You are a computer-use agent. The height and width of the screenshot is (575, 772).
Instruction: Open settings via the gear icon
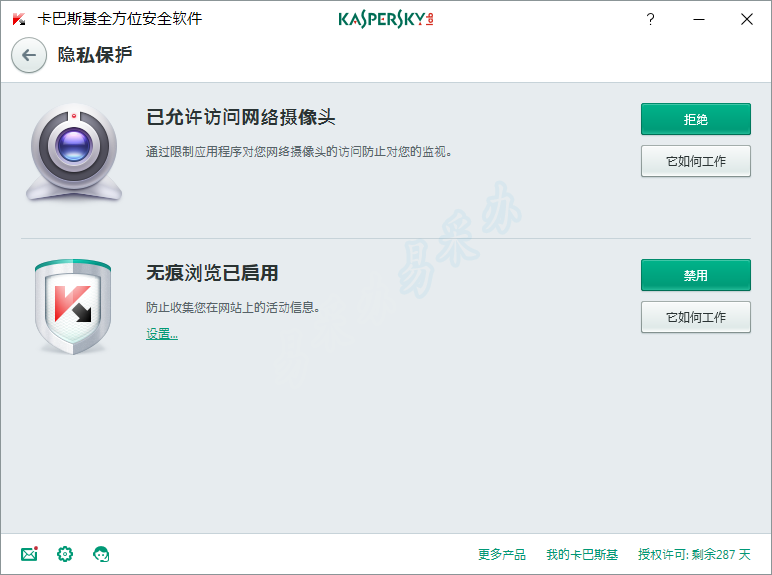[65, 554]
